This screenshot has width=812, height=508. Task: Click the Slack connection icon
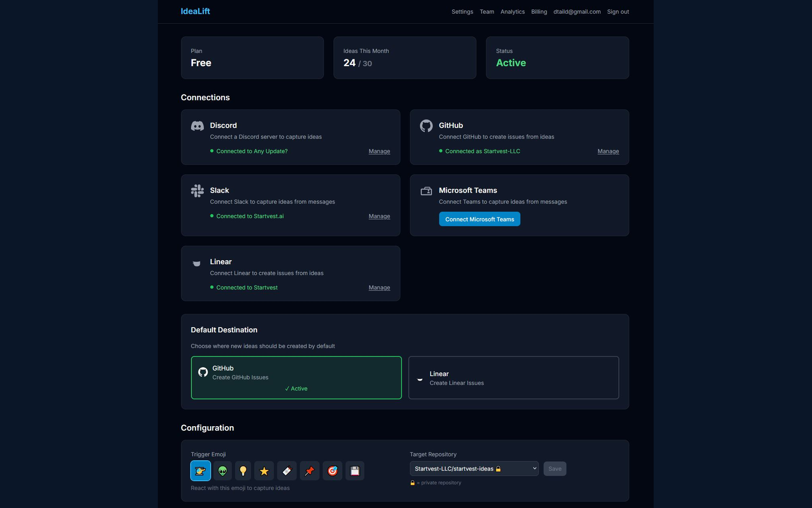tap(196, 190)
